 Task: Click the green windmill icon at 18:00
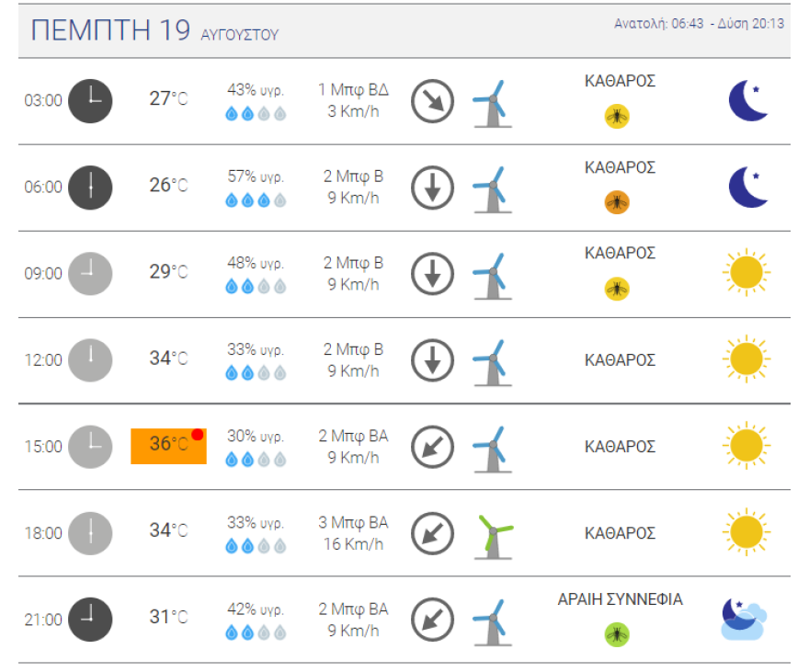tap(494, 535)
